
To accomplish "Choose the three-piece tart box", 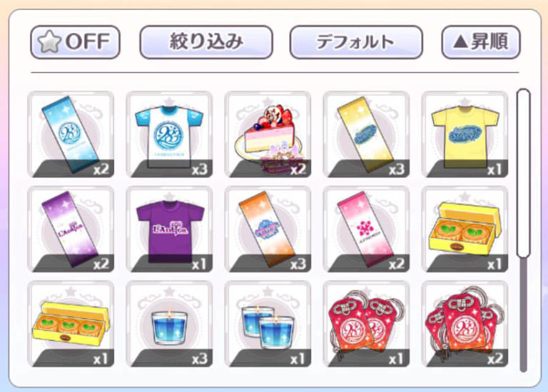I will [71, 324].
